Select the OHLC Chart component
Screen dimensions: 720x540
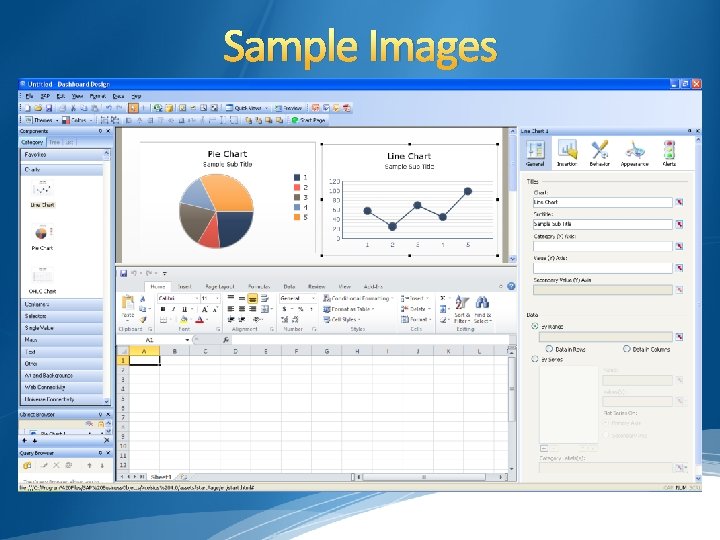click(x=42, y=280)
